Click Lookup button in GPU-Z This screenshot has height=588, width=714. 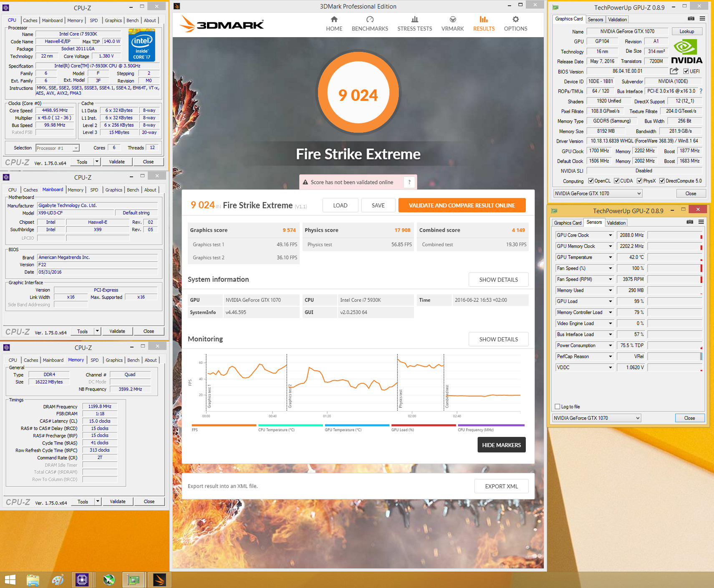click(687, 31)
